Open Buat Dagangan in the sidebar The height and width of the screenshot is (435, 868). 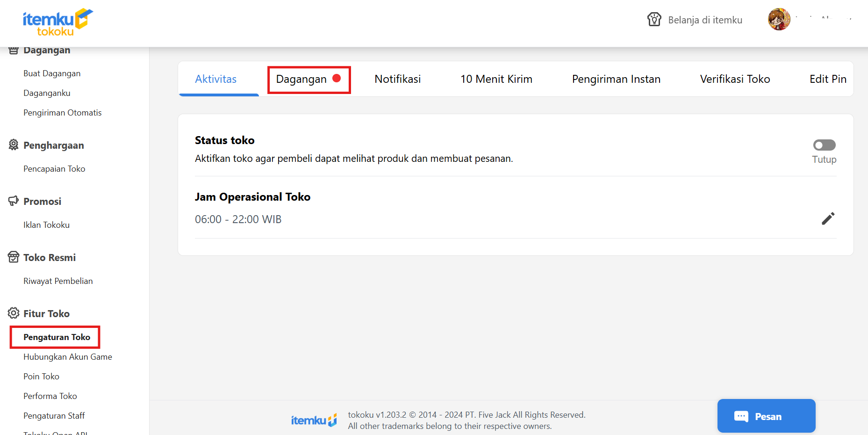click(52, 73)
